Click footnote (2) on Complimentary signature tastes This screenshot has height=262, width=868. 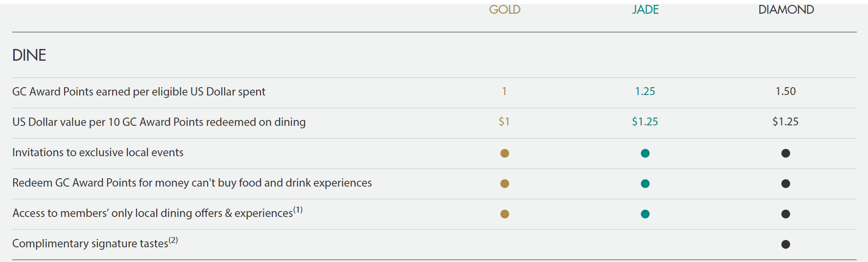point(173,240)
